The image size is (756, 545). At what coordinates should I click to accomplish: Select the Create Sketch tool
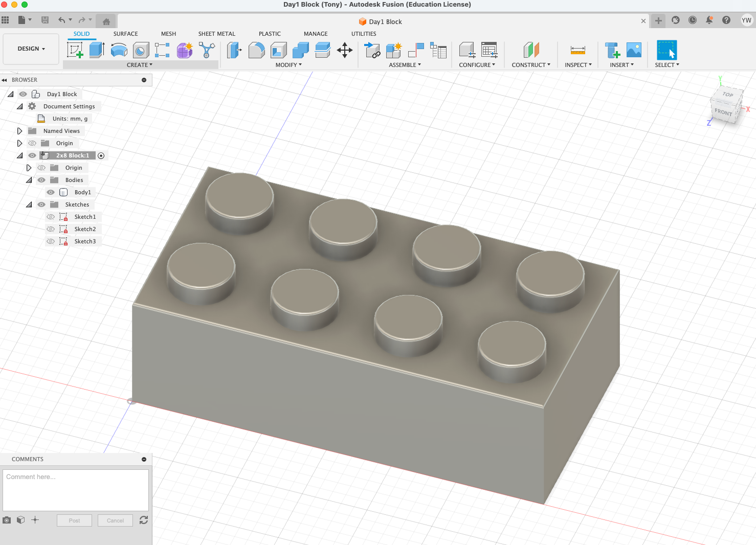[75, 50]
